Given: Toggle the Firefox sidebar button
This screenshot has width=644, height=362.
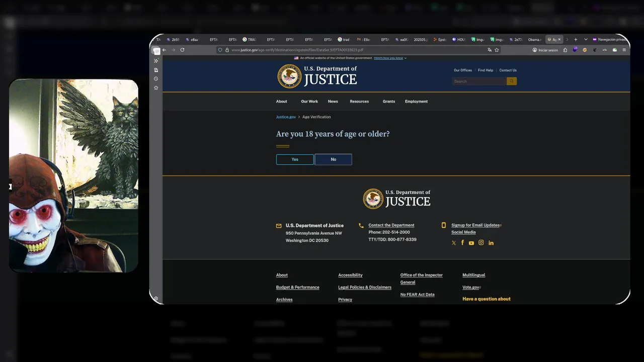Looking at the screenshot, I should 156,50.
